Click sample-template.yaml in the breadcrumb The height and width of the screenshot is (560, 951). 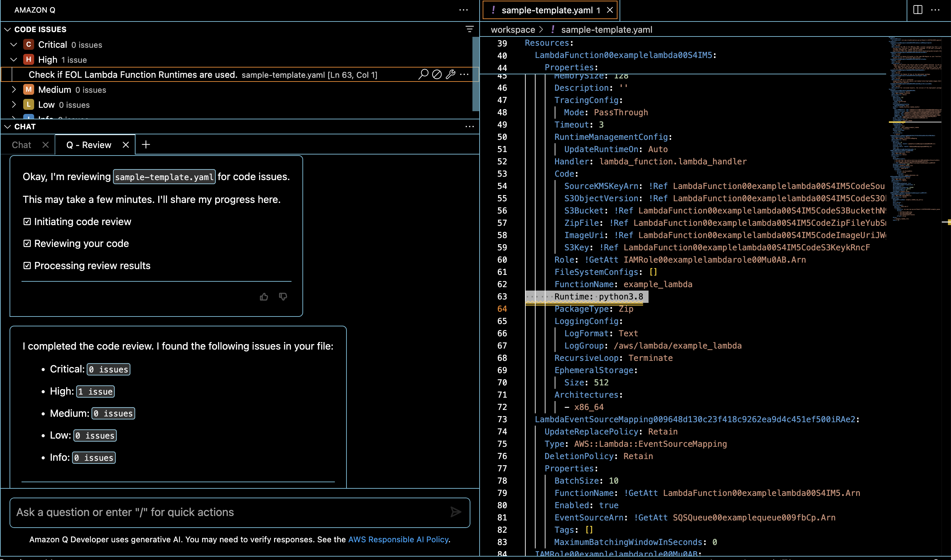[x=607, y=29]
